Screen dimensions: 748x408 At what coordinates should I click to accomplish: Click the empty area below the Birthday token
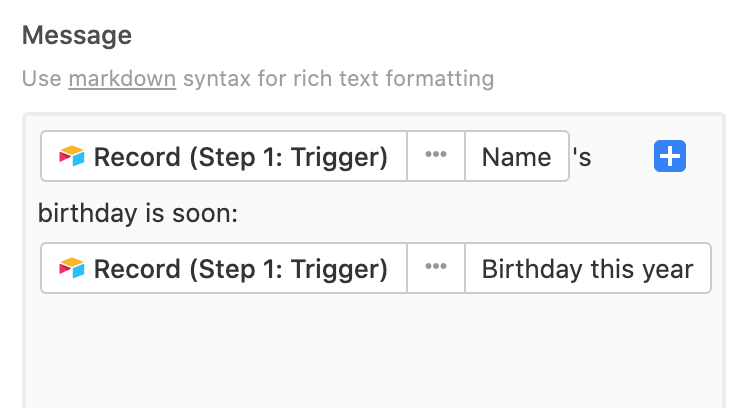click(x=374, y=353)
